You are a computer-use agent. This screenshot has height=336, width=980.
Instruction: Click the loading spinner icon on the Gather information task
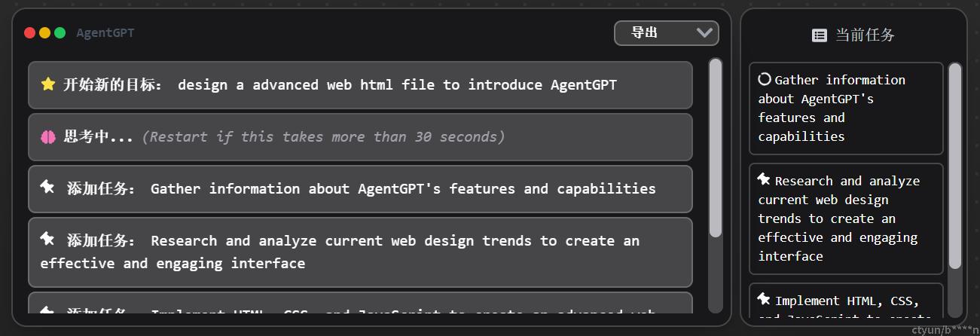765,79
